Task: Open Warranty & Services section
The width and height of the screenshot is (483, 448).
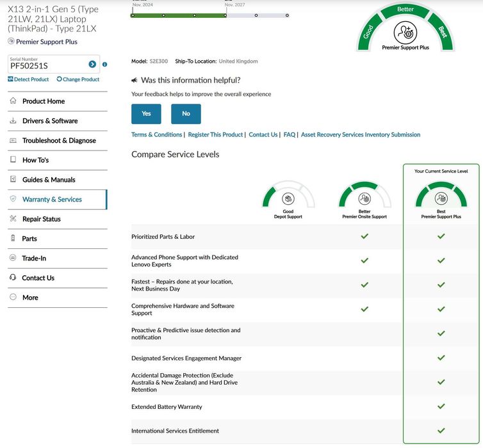Action: coord(52,200)
